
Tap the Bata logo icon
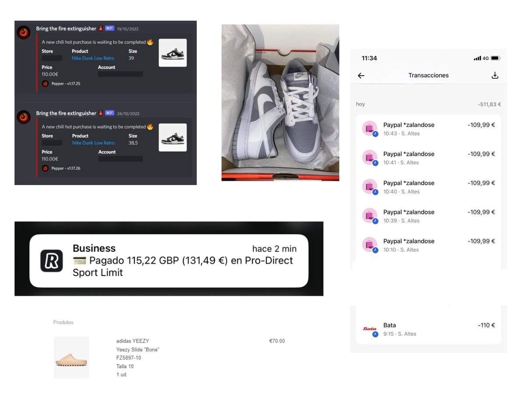click(370, 329)
